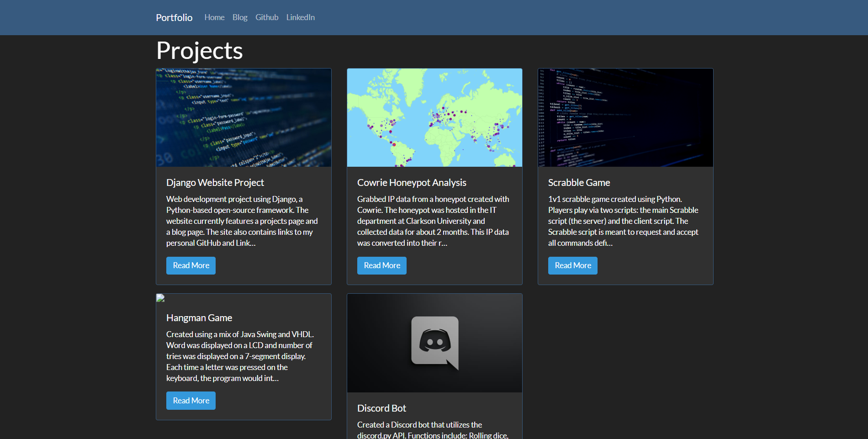Select the Cowrie Honeypot Analysis title
This screenshot has width=868, height=439.
[x=412, y=183]
